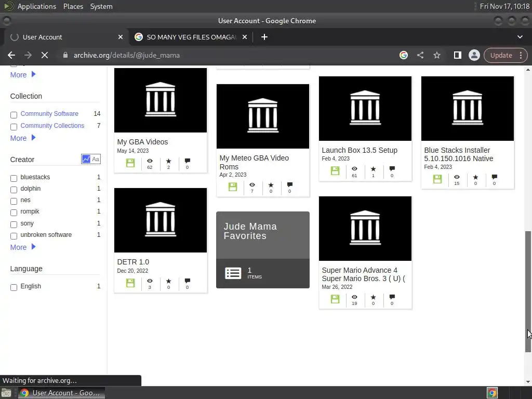The width and height of the screenshot is (532, 399).
Task: Open the Community Software link
Action: (49, 114)
